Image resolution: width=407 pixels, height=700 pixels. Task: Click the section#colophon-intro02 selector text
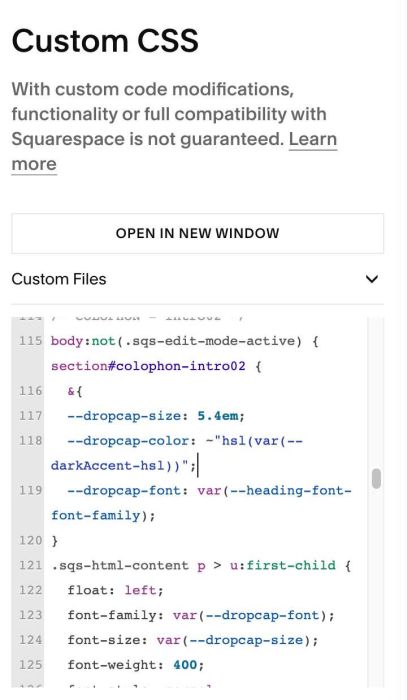tap(148, 366)
